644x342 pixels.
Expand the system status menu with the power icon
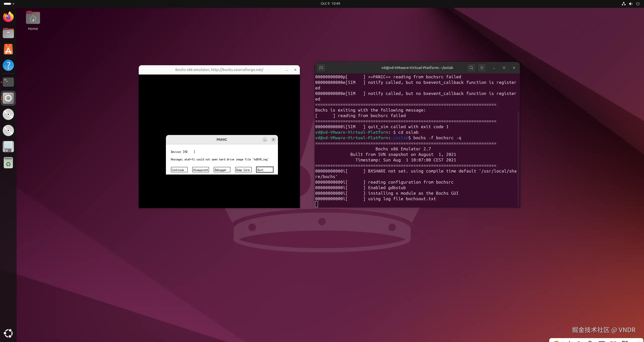click(637, 4)
